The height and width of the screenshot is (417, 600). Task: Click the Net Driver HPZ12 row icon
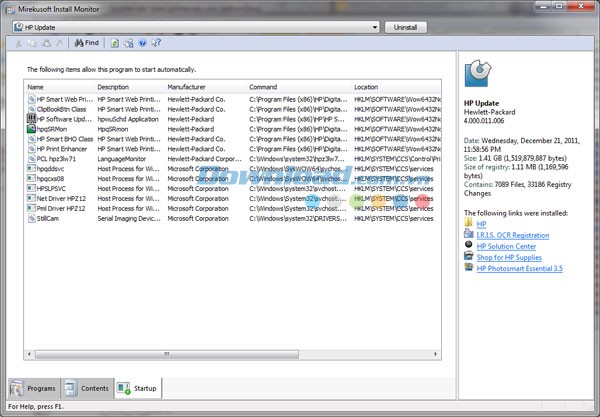(x=31, y=198)
